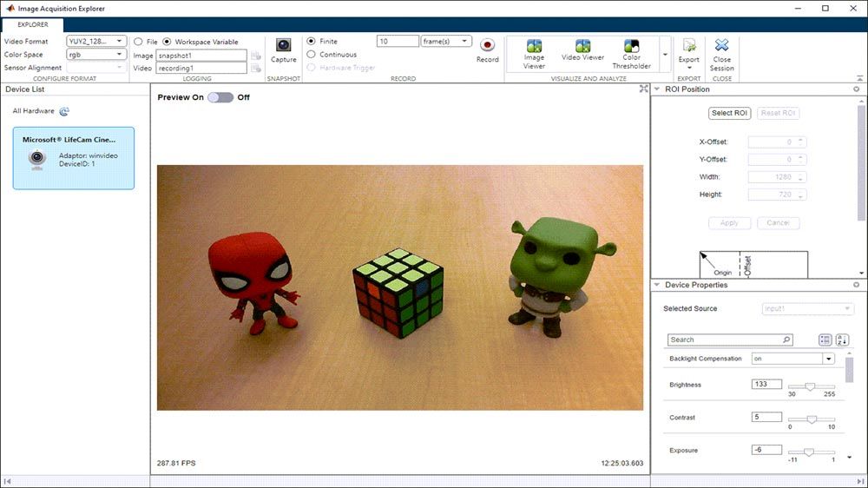Refresh the All Hardware device list
Image resolution: width=868 pixels, height=488 pixels.
[64, 111]
